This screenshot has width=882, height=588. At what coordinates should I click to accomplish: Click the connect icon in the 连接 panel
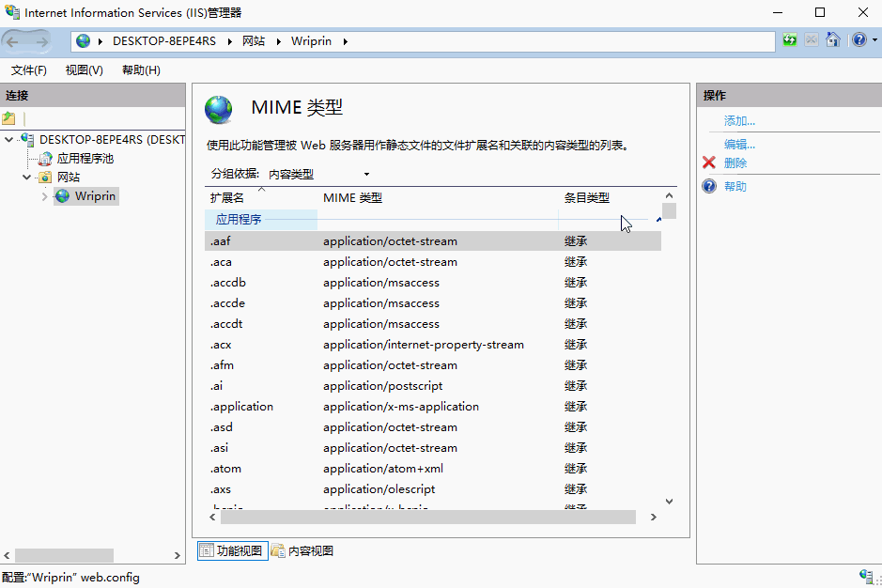(x=9, y=118)
